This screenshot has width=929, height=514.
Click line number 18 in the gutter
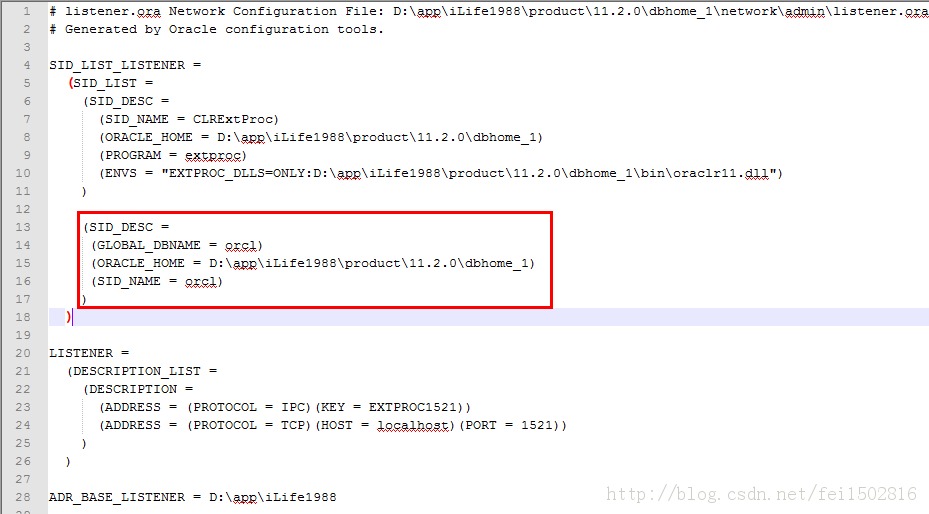tap(23, 317)
